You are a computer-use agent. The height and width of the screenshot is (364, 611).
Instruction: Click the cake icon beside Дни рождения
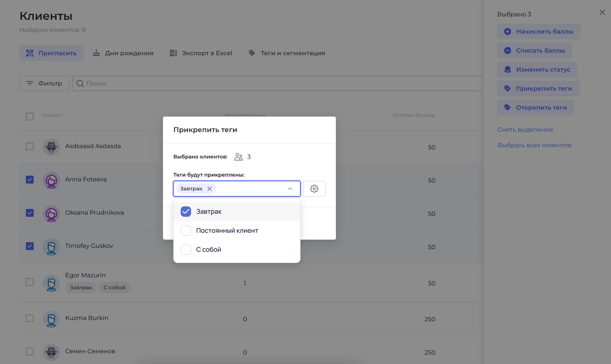96,53
